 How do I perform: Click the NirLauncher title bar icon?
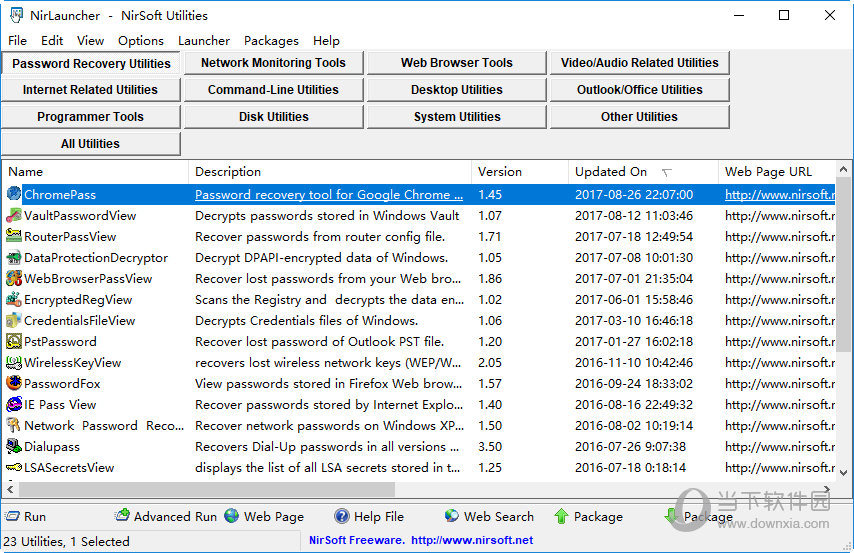pos(16,15)
